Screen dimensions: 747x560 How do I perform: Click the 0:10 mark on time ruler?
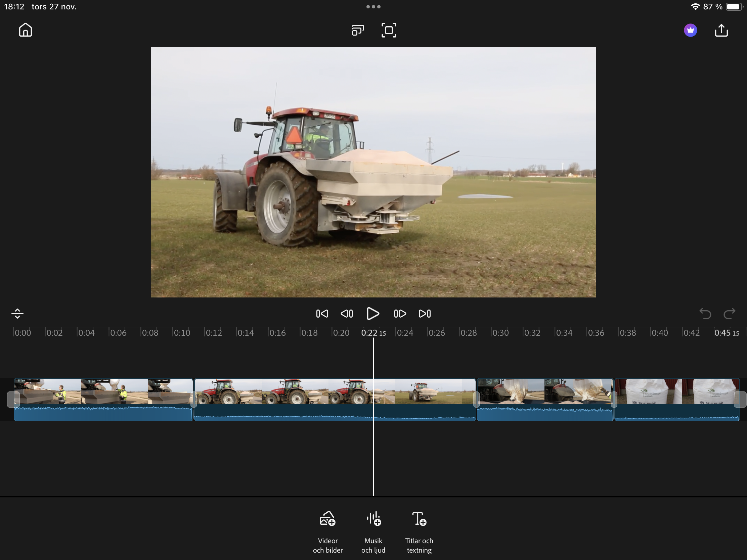pos(182,333)
